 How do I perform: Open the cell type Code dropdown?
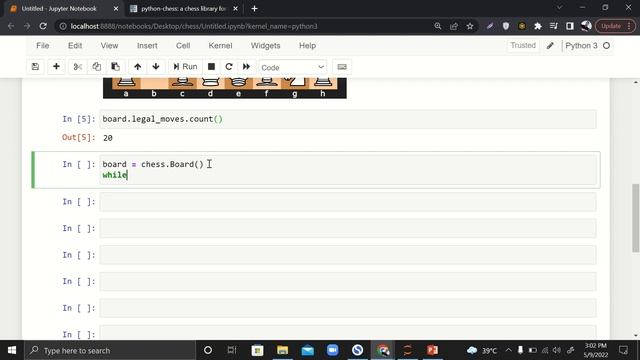coord(293,67)
